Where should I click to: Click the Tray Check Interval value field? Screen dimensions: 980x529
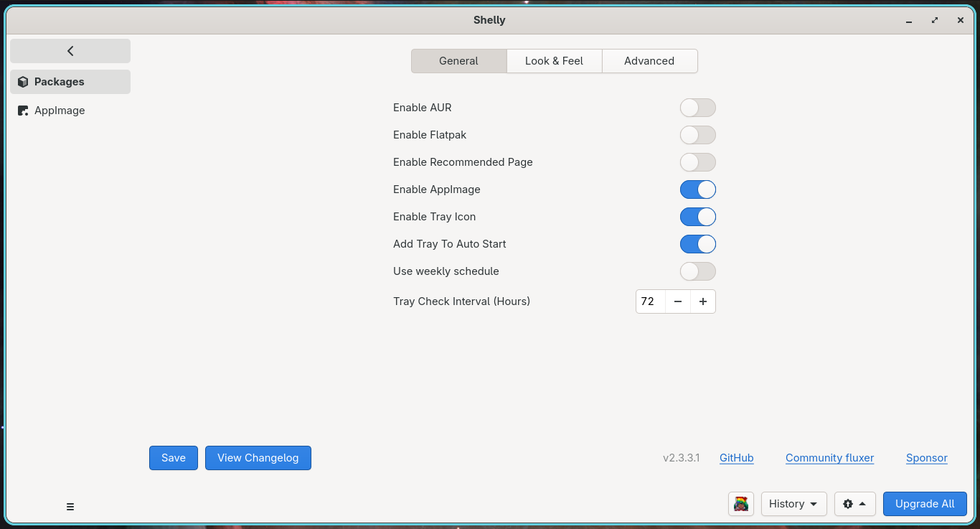651,301
